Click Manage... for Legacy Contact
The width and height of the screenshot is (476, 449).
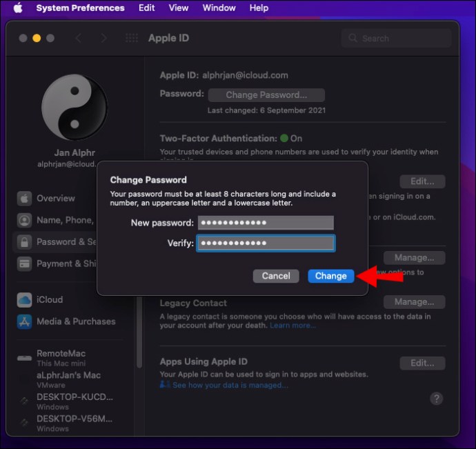(x=414, y=302)
